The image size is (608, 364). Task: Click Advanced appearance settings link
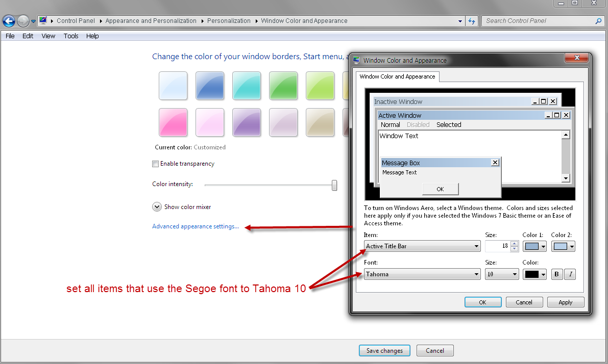point(196,226)
